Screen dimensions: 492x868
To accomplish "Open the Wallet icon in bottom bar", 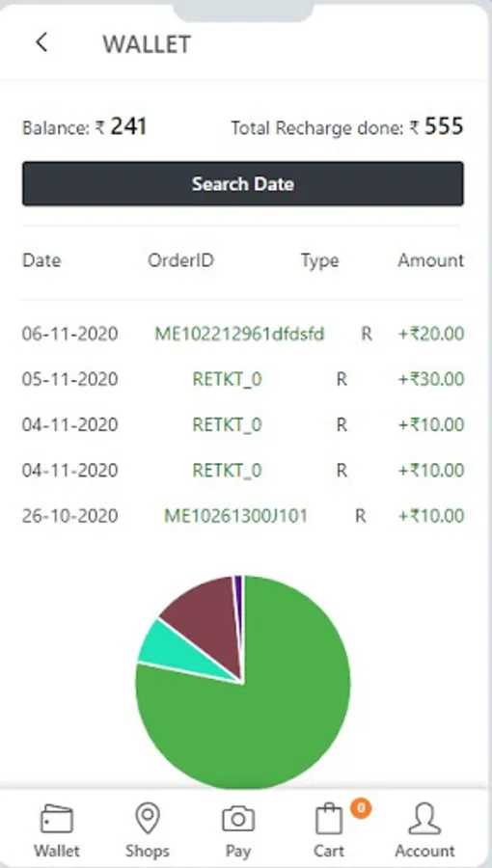I will [57, 819].
